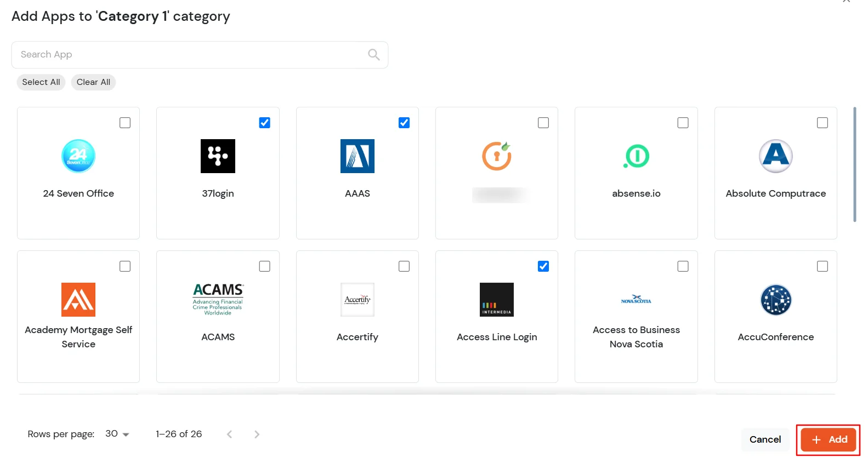
Task: Click the 24 Seven Office app icon
Action: point(78,156)
